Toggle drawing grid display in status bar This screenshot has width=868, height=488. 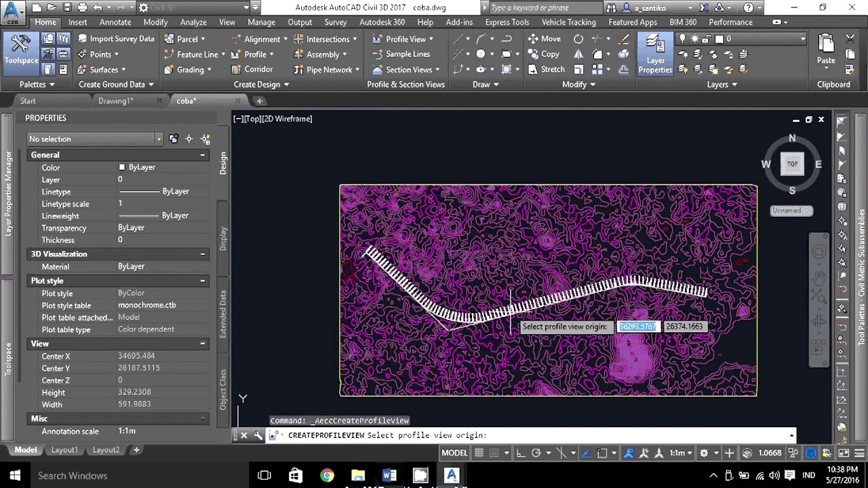coord(479,453)
